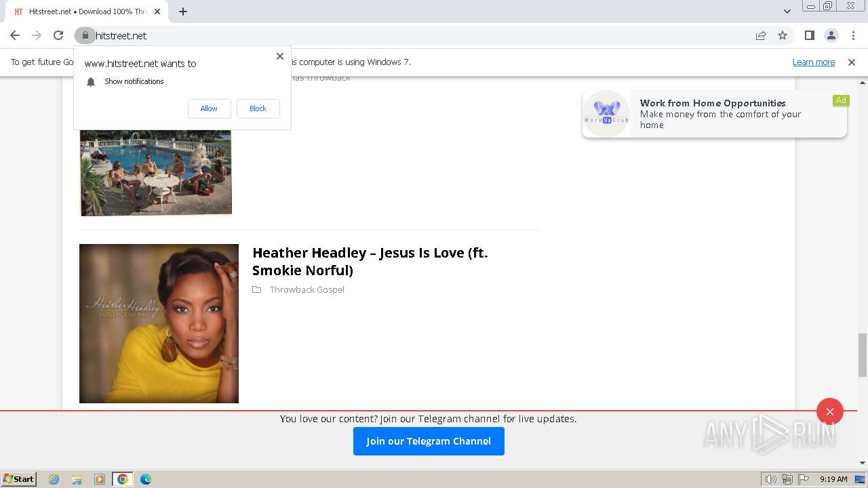This screenshot has width=868, height=488.
Task: Launch Microsoft Edge from taskbar
Action: [x=146, y=479]
